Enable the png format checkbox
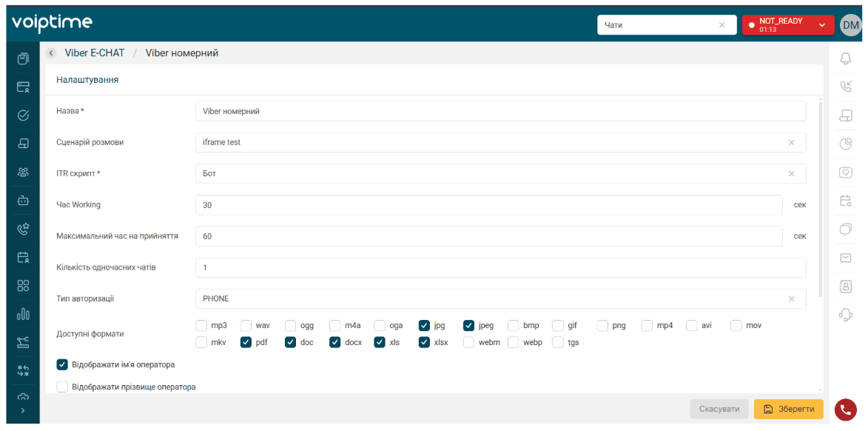This screenshot has width=868, height=431. tap(603, 325)
